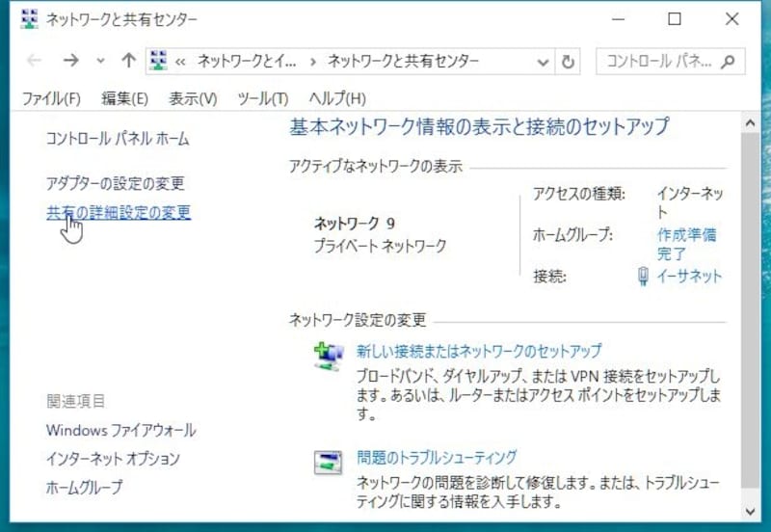Minimize the Network and Sharing Center window

click(618, 19)
